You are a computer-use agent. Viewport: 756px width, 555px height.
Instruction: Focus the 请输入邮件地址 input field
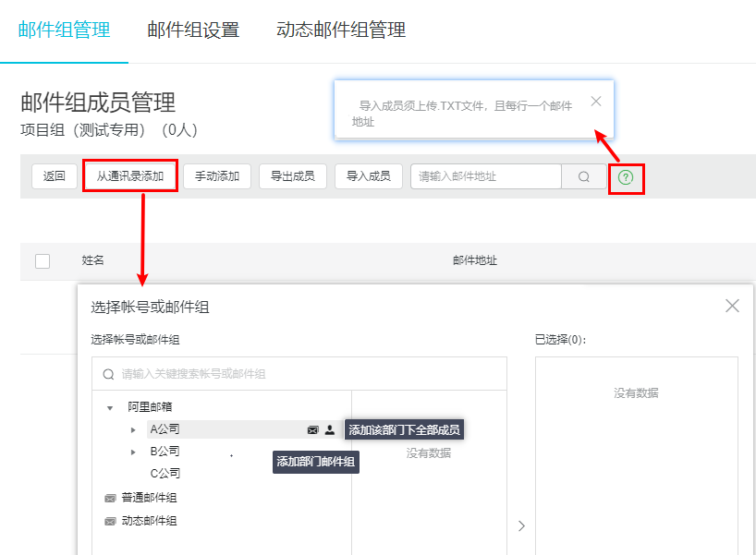(485, 176)
